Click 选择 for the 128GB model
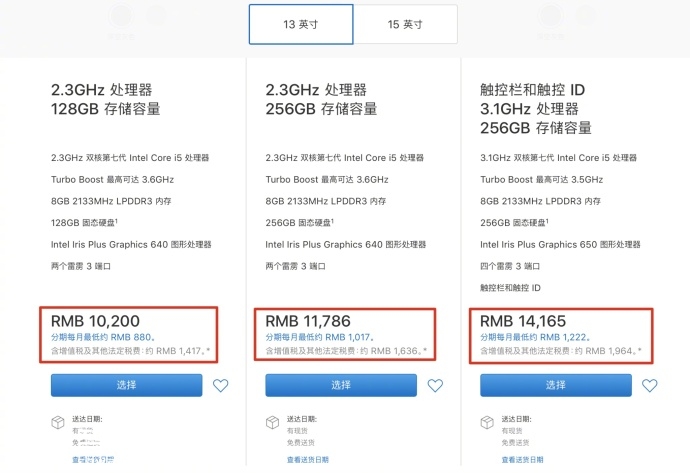The height and width of the screenshot is (473, 690). 127,385
